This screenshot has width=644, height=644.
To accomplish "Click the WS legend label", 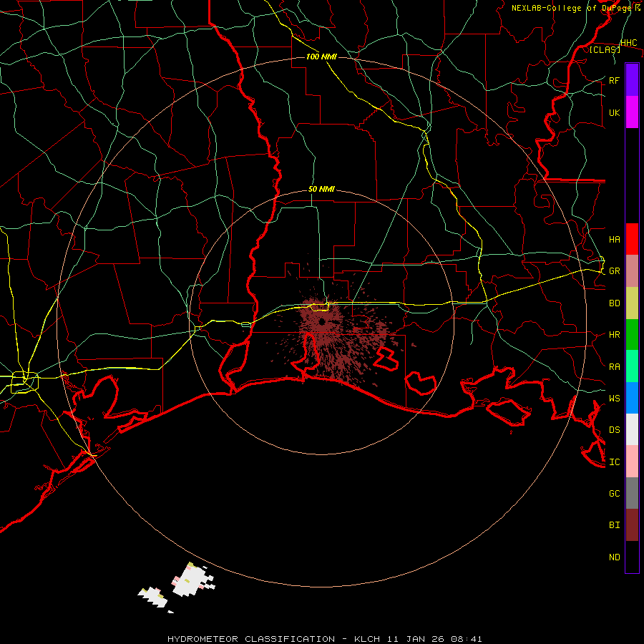I will coord(614,398).
